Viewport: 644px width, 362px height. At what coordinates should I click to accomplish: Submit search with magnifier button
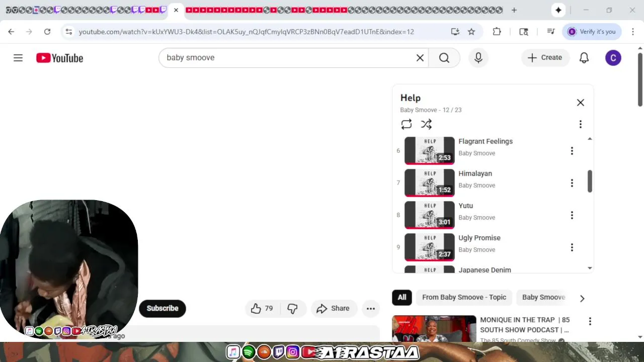[444, 58]
